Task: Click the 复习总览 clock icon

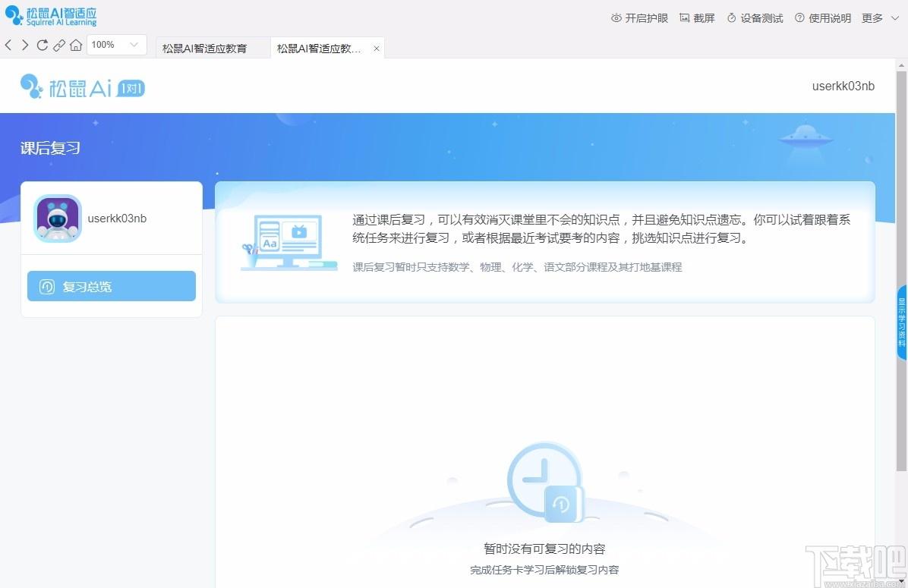Action: click(47, 287)
